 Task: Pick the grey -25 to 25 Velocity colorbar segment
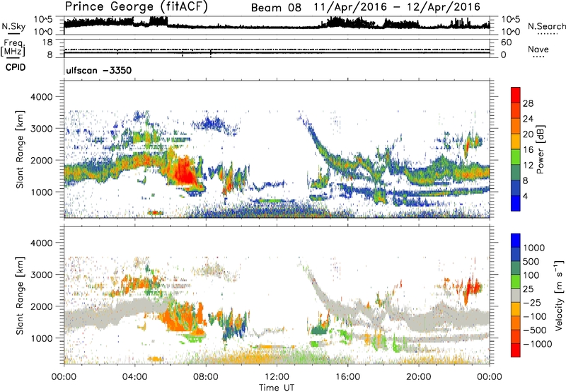[x=516, y=295]
